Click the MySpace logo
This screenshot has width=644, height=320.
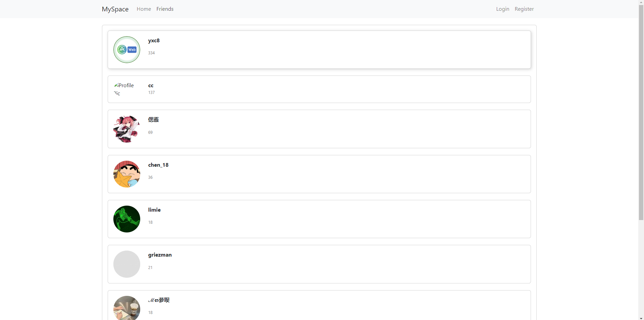pyautogui.click(x=115, y=9)
